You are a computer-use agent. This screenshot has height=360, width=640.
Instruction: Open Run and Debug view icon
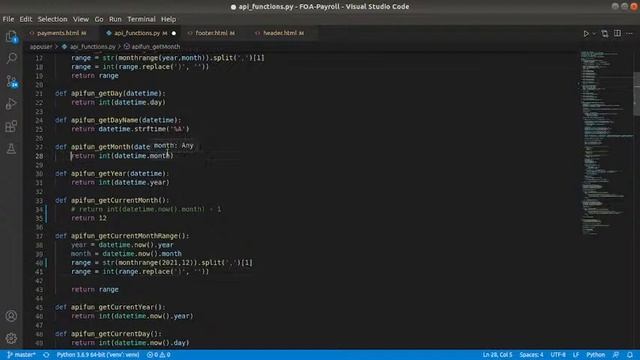click(x=11, y=104)
